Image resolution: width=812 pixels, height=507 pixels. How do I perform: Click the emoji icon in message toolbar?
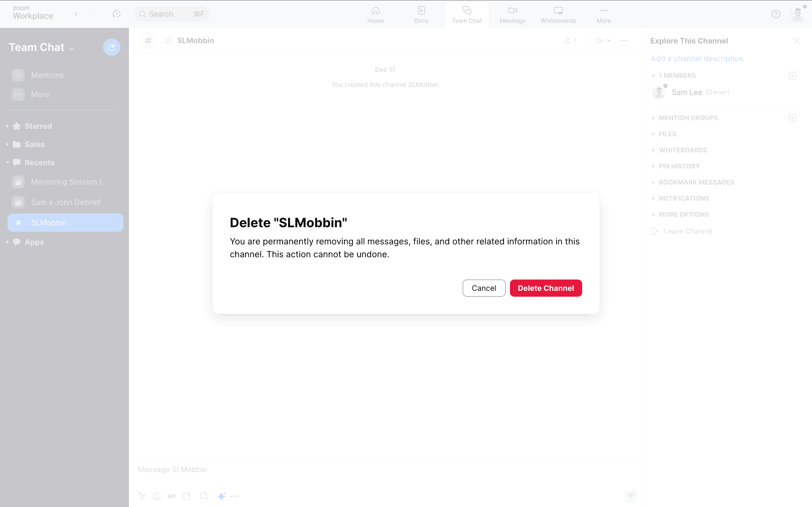[x=157, y=496]
